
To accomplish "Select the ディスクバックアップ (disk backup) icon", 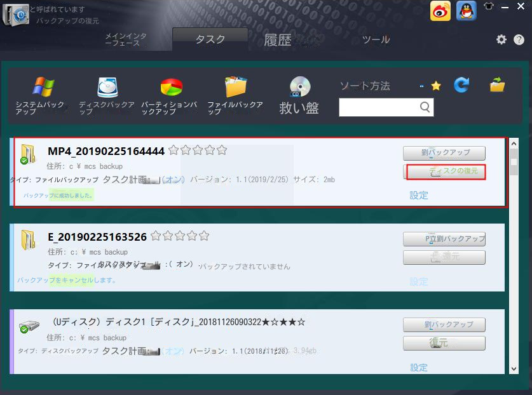I will coord(106,87).
